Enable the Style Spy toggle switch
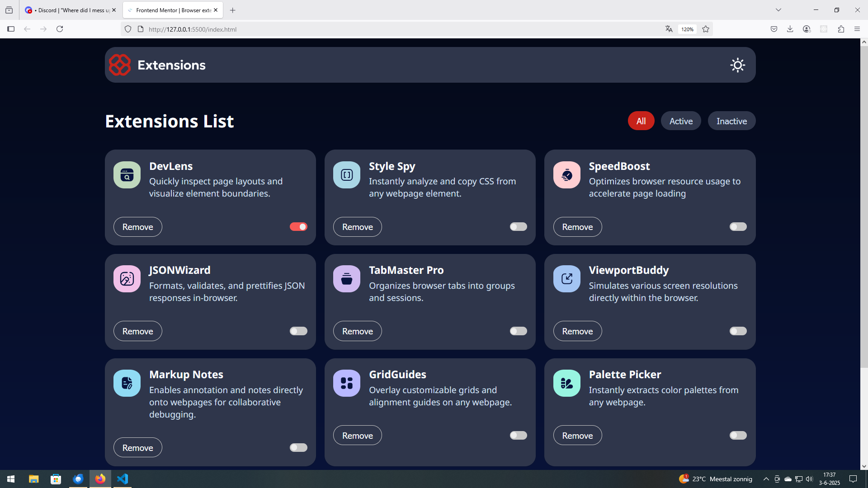The image size is (868, 488). pyautogui.click(x=518, y=227)
